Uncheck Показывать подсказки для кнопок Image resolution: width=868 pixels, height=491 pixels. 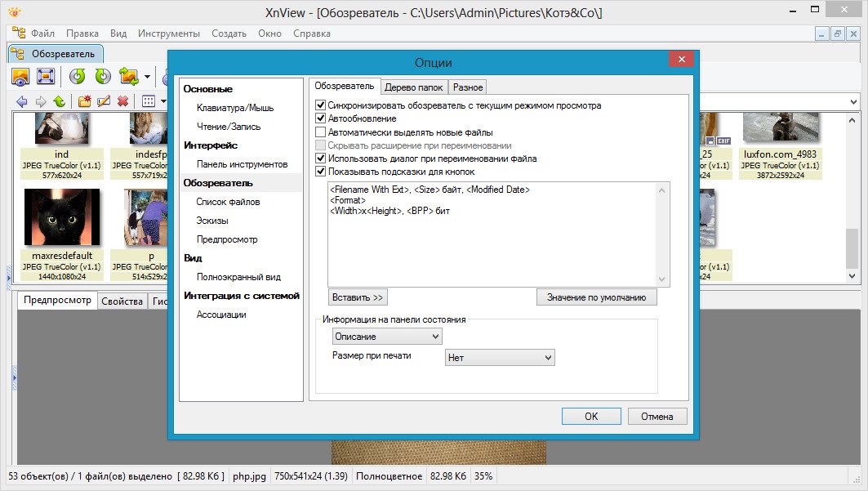[x=320, y=172]
